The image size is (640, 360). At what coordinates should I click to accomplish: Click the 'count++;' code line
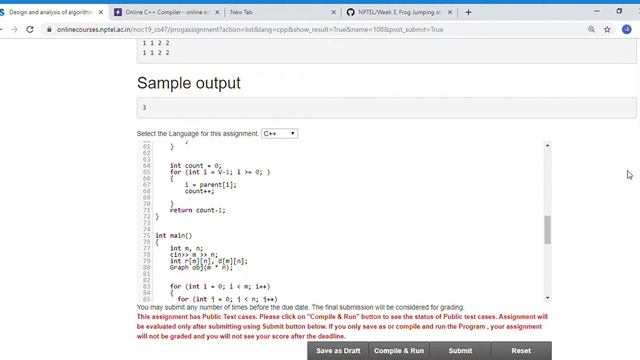coord(199,191)
